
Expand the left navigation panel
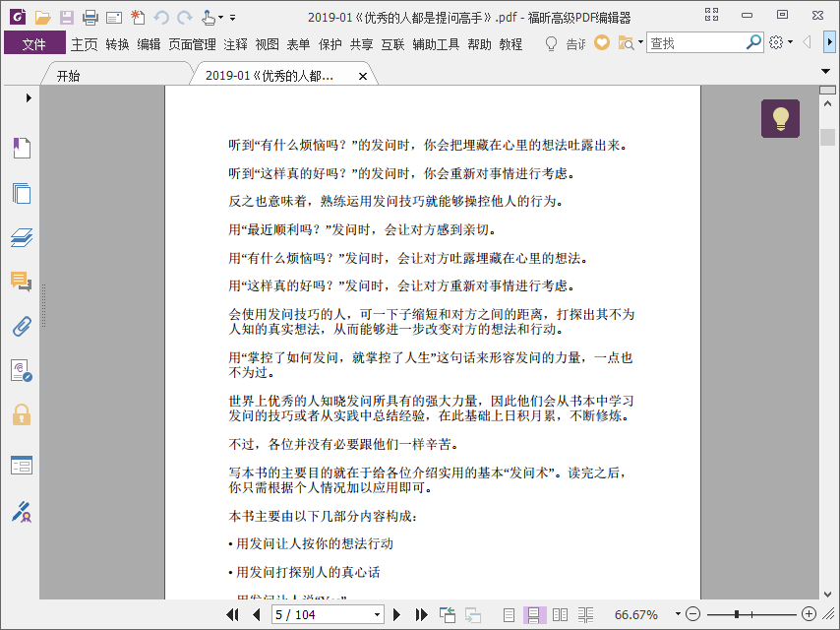pyautogui.click(x=29, y=97)
